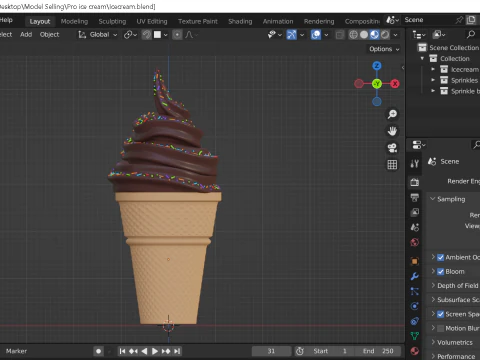Image resolution: width=480 pixels, height=360 pixels.
Task: Toggle the snap magnet button
Action: point(147,35)
